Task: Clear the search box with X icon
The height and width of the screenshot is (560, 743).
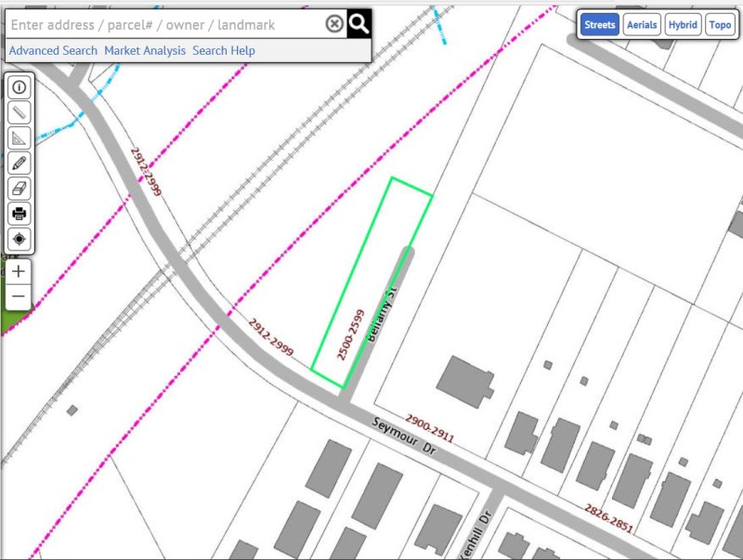Action: [334, 24]
